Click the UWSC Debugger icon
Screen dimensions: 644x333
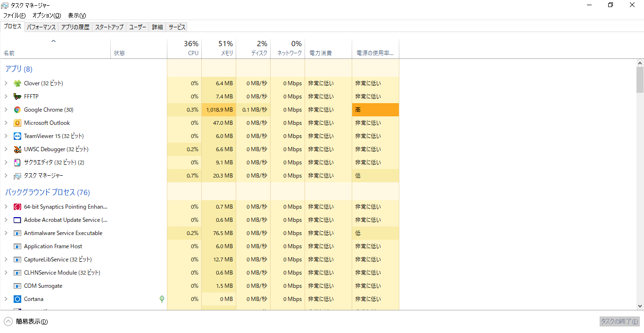click(17, 149)
